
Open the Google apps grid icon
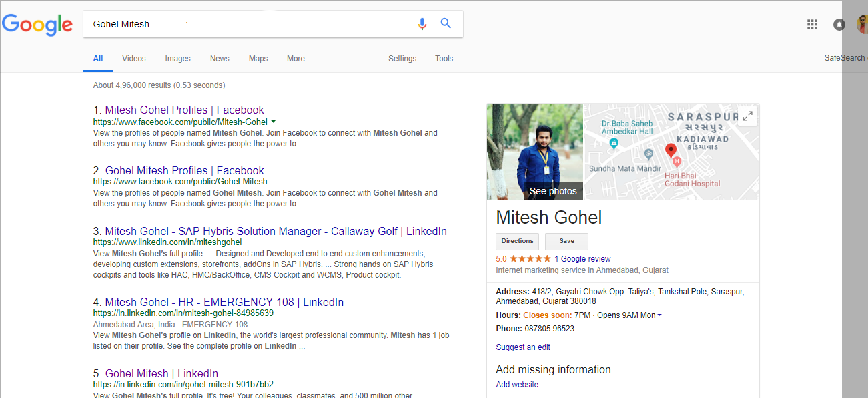(x=812, y=25)
